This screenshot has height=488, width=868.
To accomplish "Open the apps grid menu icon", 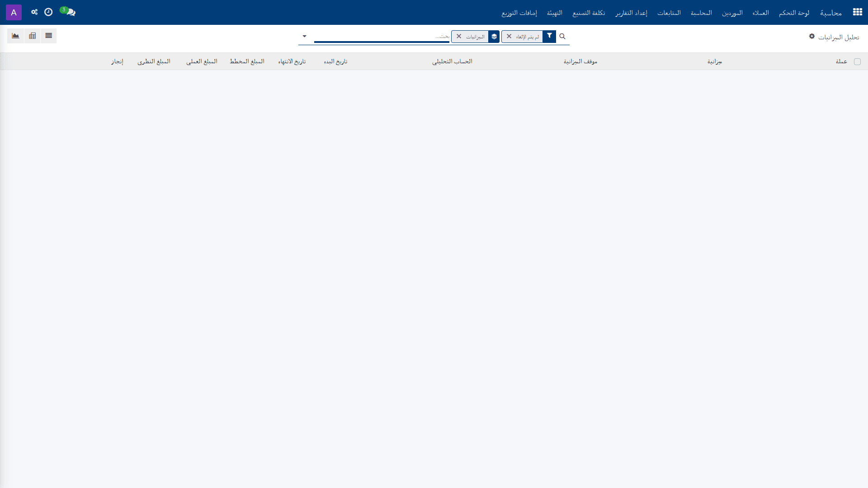I will (857, 12).
